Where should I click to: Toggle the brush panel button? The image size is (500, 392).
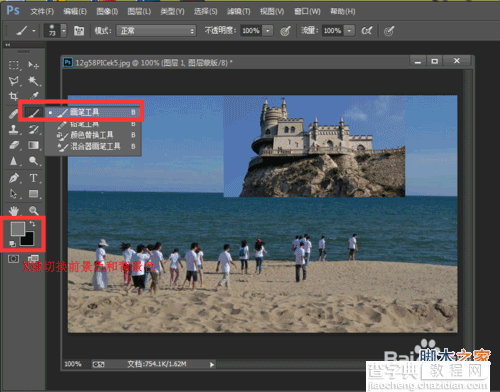click(x=79, y=31)
